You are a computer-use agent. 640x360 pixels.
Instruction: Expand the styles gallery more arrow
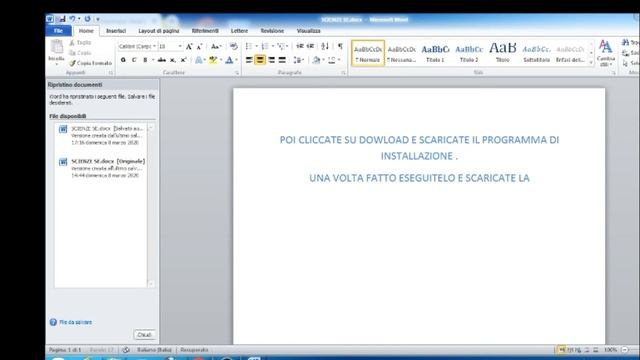pyautogui.click(x=591, y=62)
